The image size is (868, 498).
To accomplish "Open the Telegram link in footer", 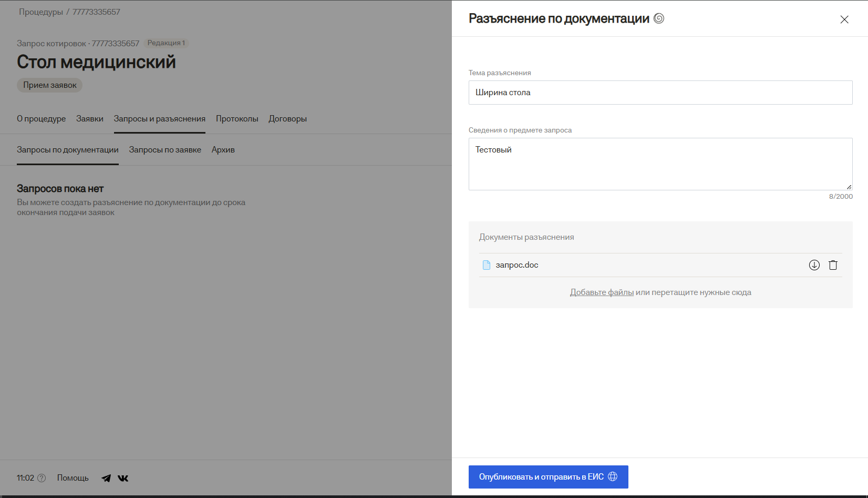I will click(106, 478).
